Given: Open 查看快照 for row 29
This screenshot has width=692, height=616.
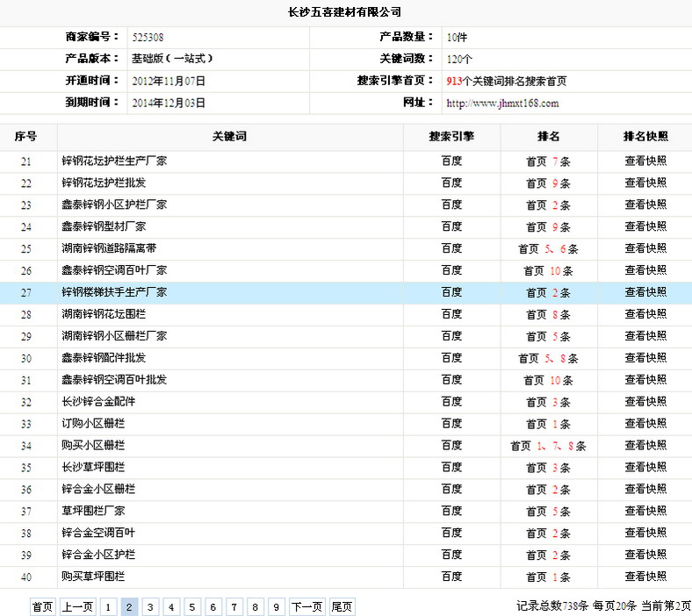Looking at the screenshot, I should tap(645, 336).
